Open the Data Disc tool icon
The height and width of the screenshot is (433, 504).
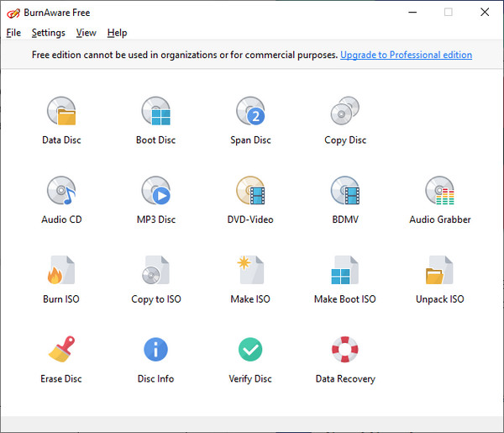click(x=61, y=111)
